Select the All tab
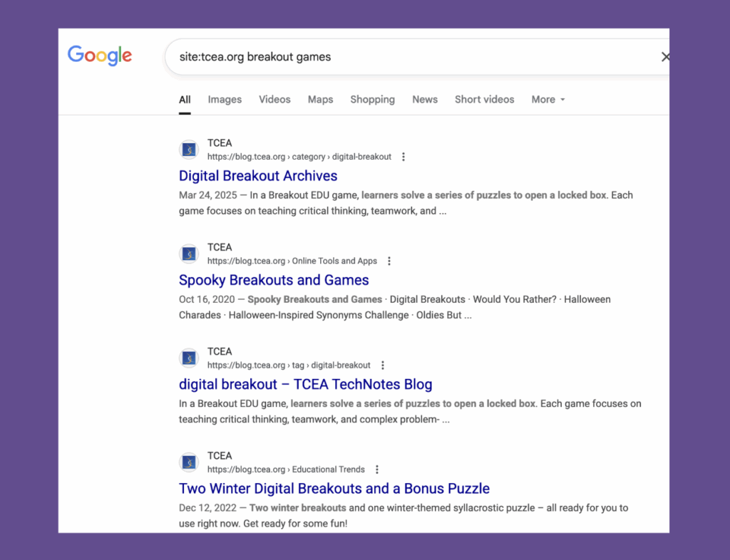Image resolution: width=730 pixels, height=560 pixels. [185, 100]
